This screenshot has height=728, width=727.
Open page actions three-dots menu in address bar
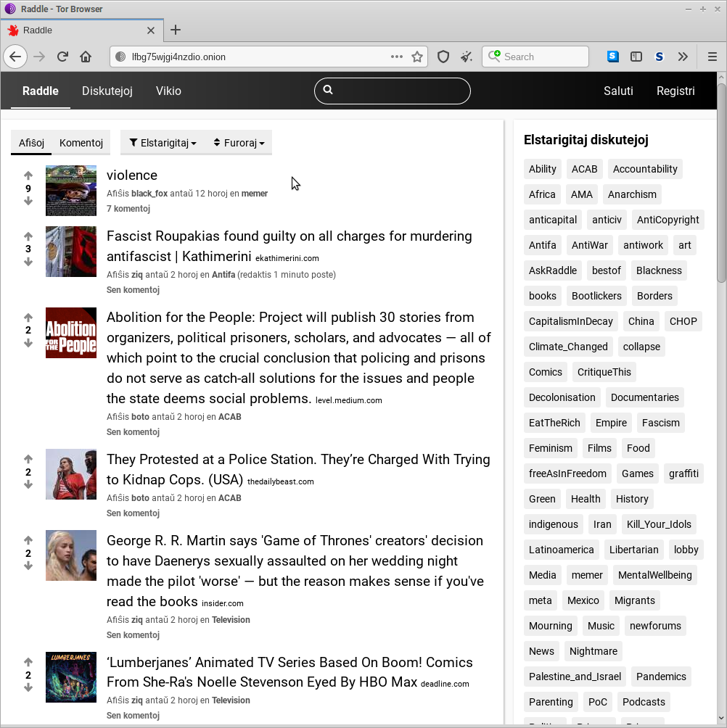point(396,57)
